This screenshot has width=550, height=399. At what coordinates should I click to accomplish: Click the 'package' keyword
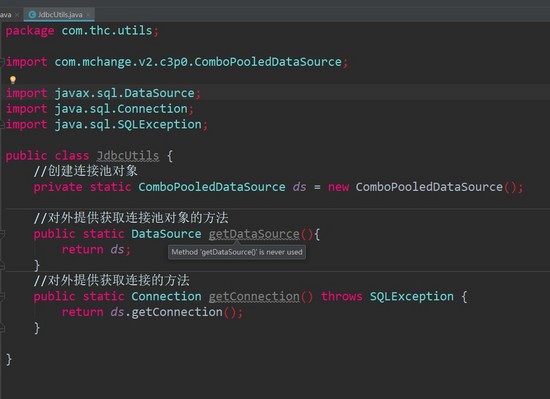(x=30, y=31)
